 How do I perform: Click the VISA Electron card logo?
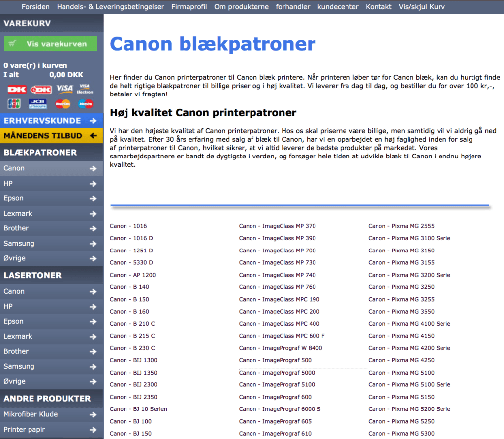tap(85, 89)
